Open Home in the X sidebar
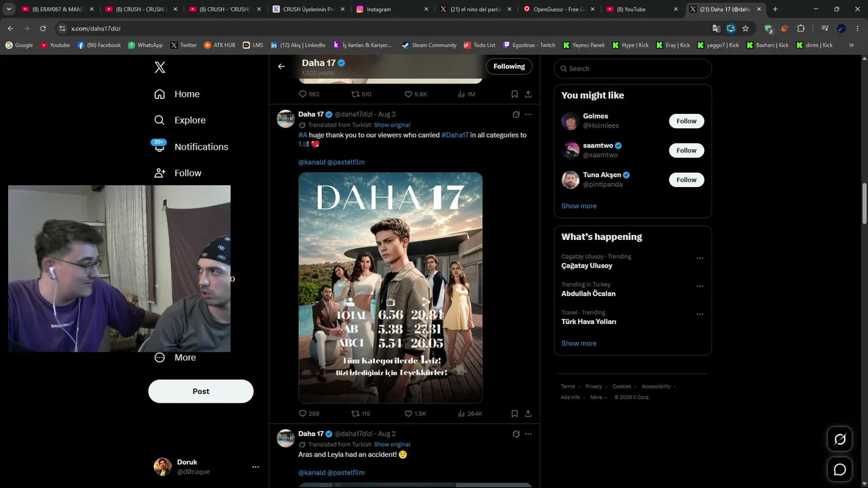Image resolution: width=868 pixels, height=488 pixels. pos(177,94)
